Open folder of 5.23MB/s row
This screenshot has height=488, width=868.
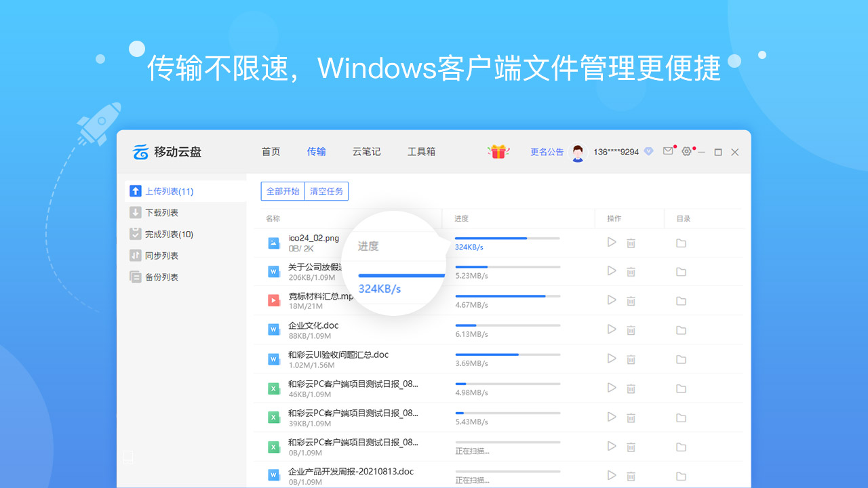(681, 272)
